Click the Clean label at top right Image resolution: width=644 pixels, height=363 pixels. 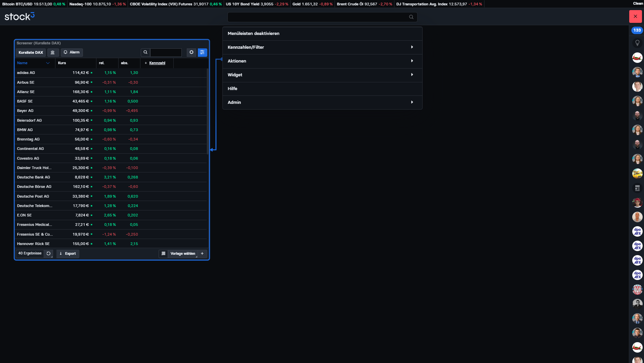click(638, 3)
